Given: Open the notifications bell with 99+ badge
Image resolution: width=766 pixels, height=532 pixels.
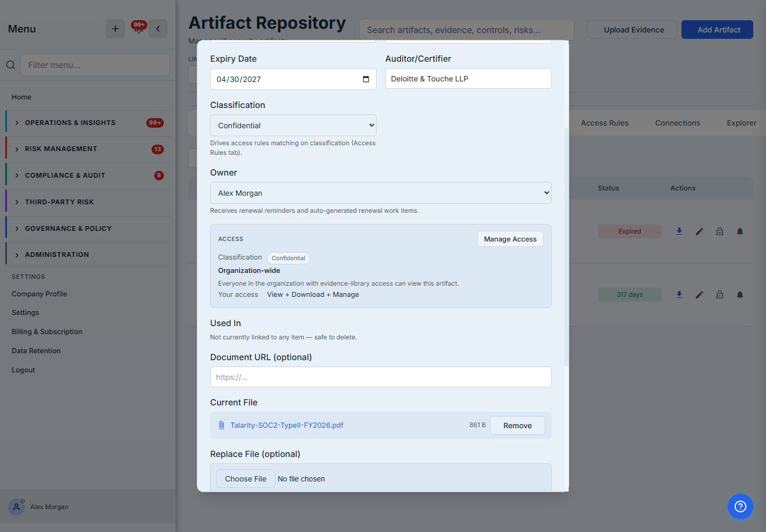Looking at the screenshot, I should pos(138,29).
